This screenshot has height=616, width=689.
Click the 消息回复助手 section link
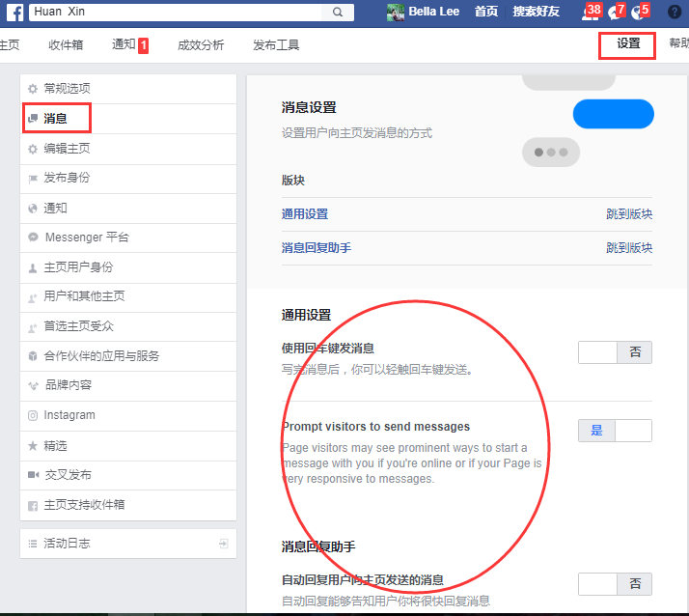(x=316, y=248)
